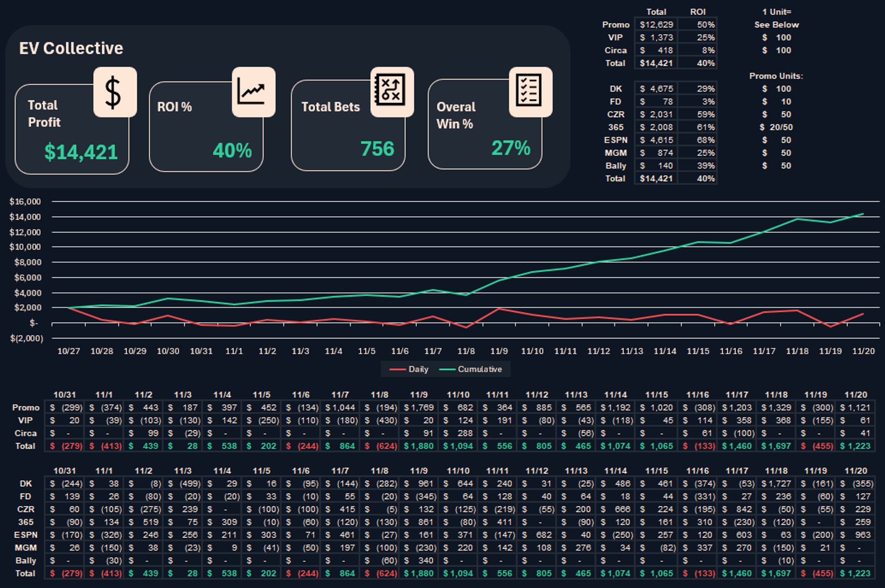This screenshot has width=885, height=588.
Task: Select FD (345) cell for 11/9
Action: click(x=419, y=497)
